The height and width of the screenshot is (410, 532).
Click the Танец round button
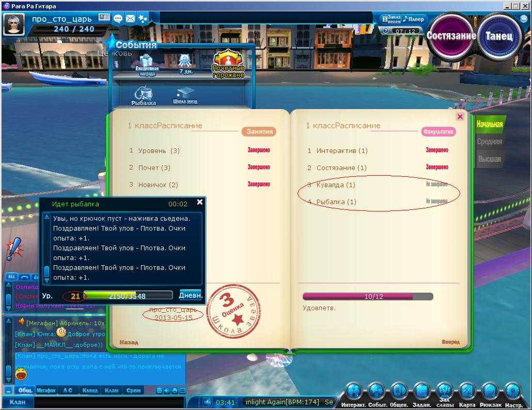tap(499, 36)
